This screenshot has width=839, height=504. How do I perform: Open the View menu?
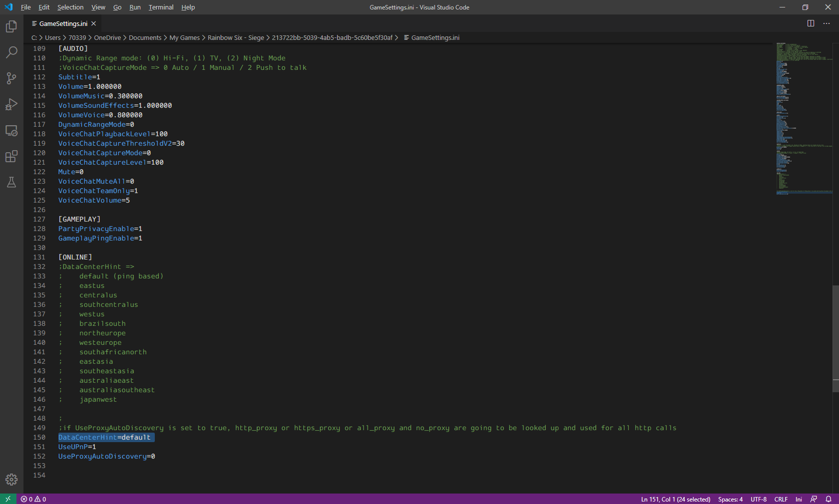pyautogui.click(x=98, y=7)
